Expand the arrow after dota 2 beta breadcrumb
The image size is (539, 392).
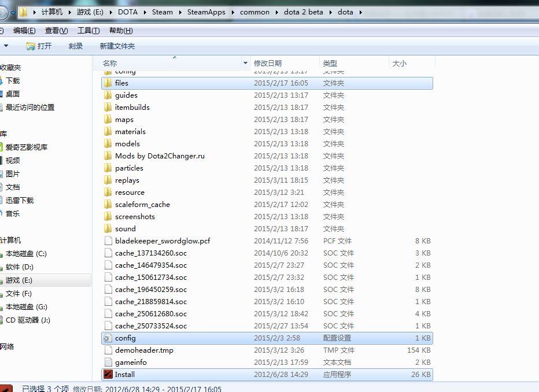click(330, 12)
